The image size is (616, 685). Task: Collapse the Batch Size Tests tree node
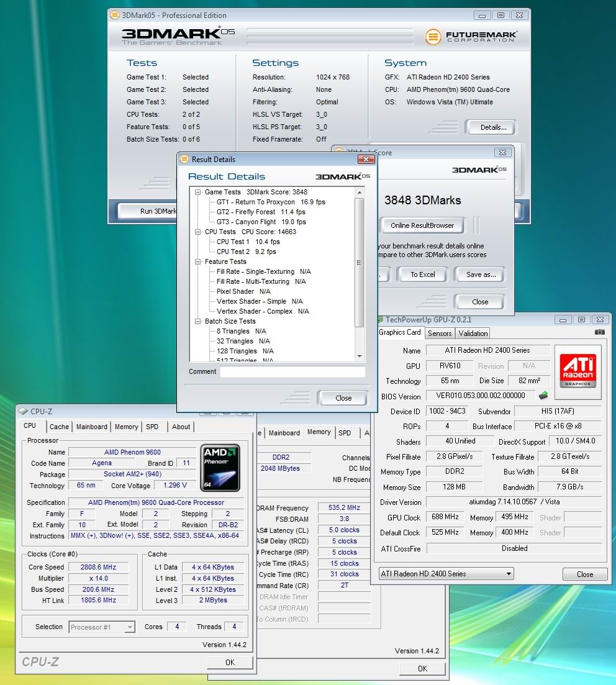click(x=197, y=322)
